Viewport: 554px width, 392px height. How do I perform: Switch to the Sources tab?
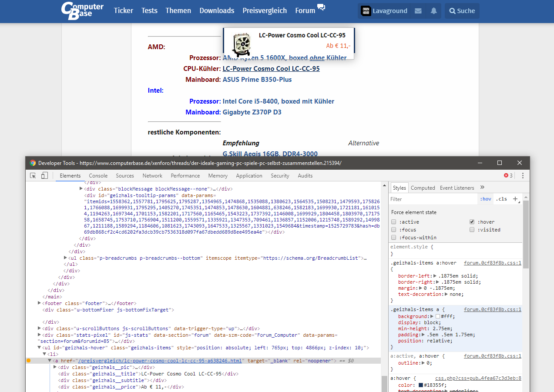[125, 176]
